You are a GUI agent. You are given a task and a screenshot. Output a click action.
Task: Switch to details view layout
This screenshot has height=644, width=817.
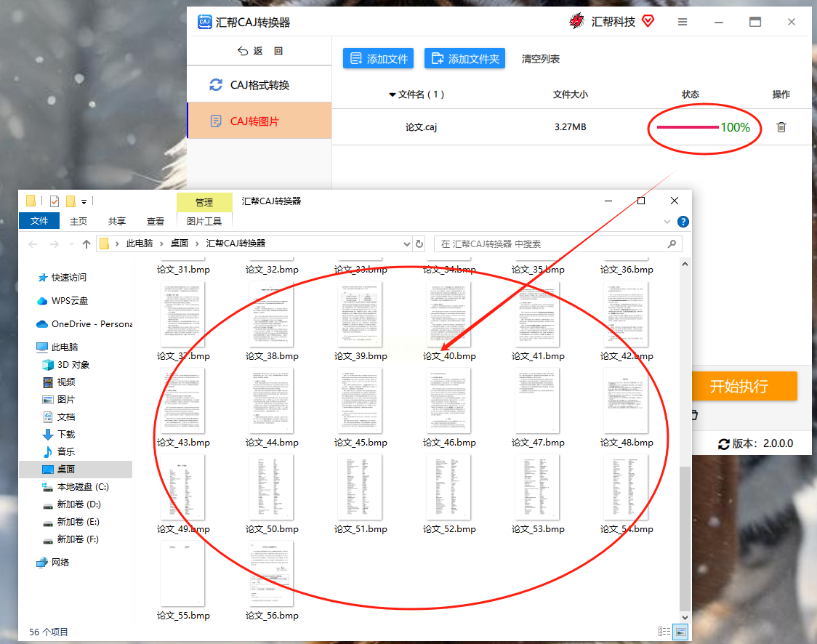pos(664,632)
